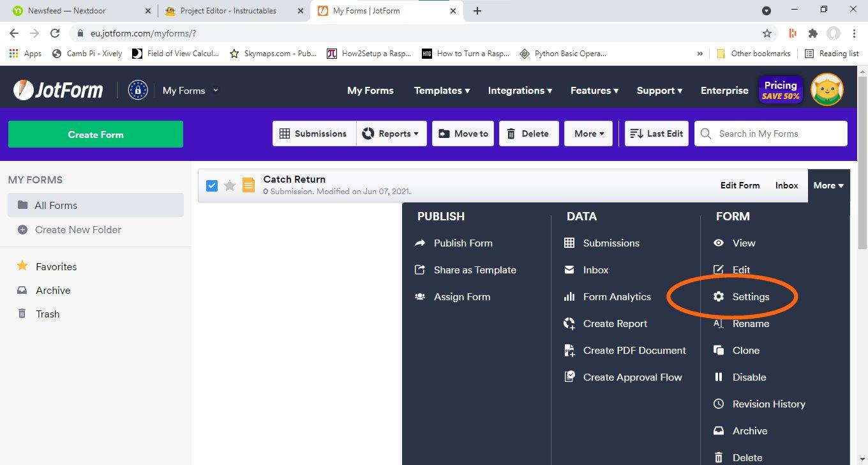Click the Form Analytics bar chart icon
868x465 pixels.
[569, 296]
